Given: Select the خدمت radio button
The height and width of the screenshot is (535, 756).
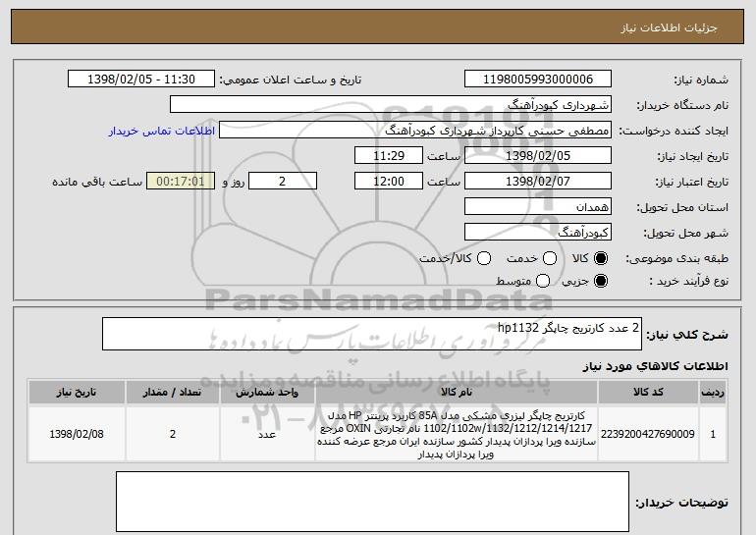Looking at the screenshot, I should pyautogui.click(x=550, y=258).
